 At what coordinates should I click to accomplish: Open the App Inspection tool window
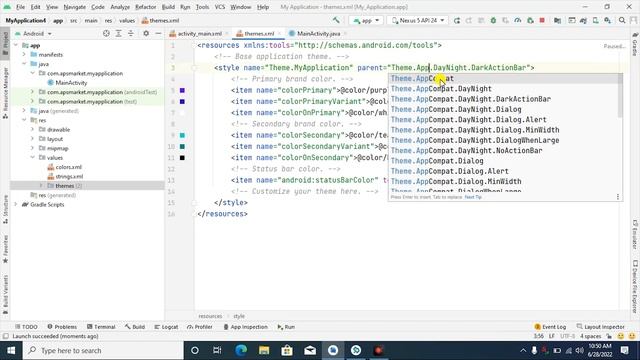(245, 327)
